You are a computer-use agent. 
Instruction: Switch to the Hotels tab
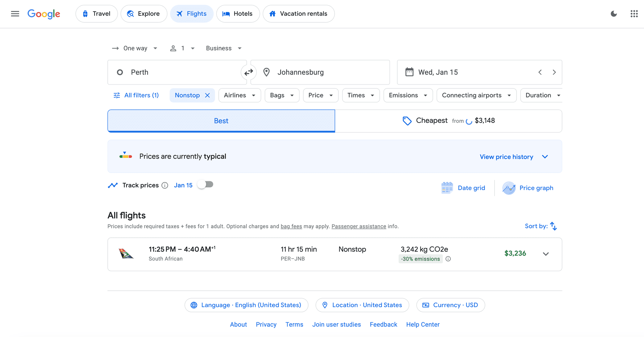(238, 14)
